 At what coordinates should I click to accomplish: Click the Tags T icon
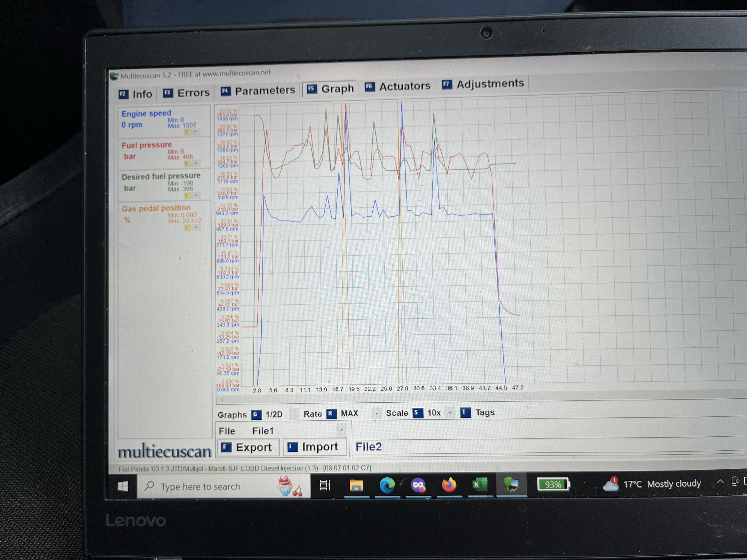tap(465, 412)
